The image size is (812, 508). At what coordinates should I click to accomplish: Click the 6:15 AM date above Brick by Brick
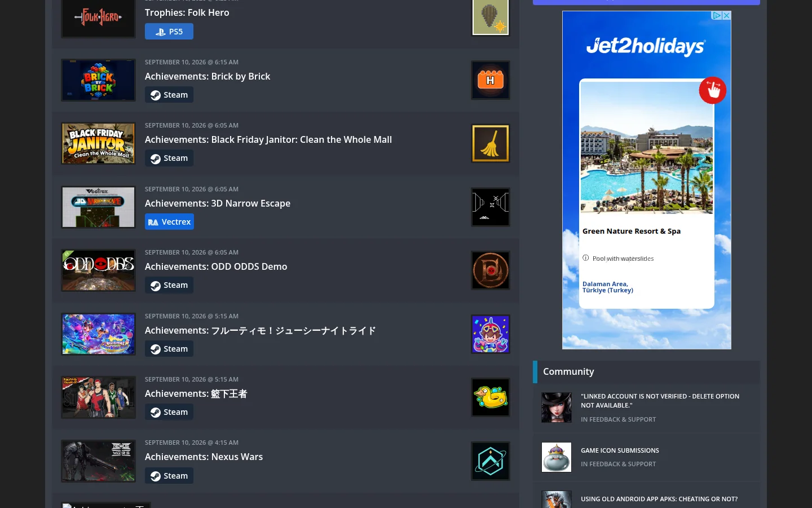[192, 62]
